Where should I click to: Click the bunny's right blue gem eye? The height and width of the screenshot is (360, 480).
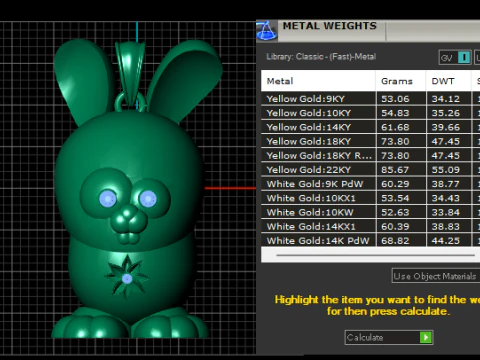pyautogui.click(x=148, y=199)
